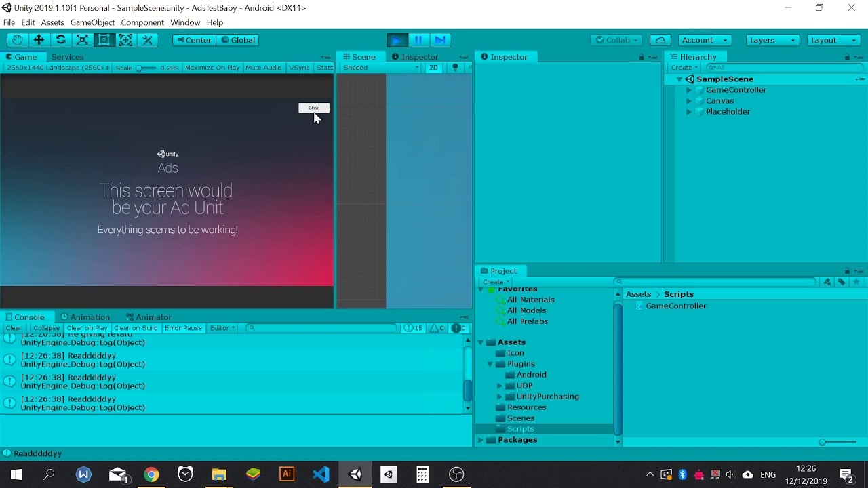The width and height of the screenshot is (868, 488).
Task: Select the Rect Transform tool
Action: [x=104, y=40]
